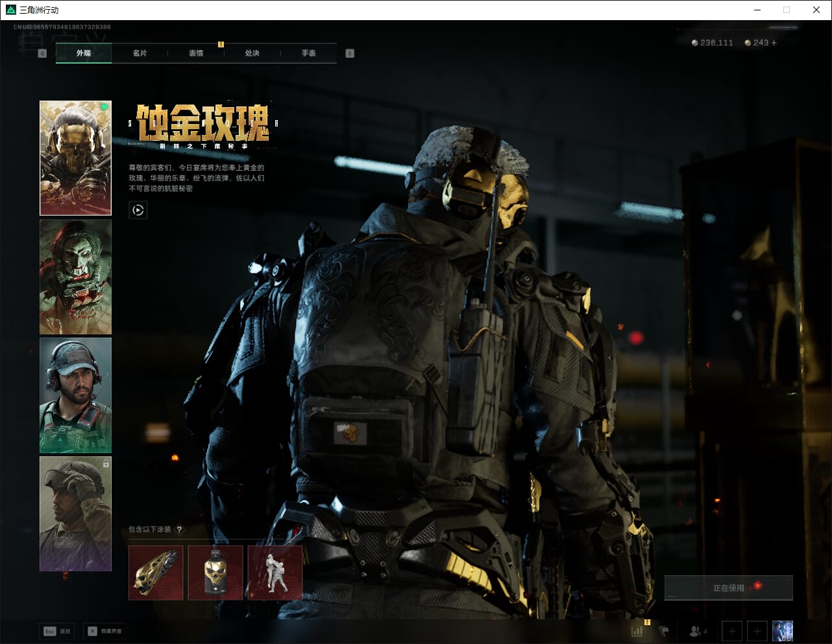Go to the 处决 tab
Screen dimensions: 832x644
[x=252, y=53]
